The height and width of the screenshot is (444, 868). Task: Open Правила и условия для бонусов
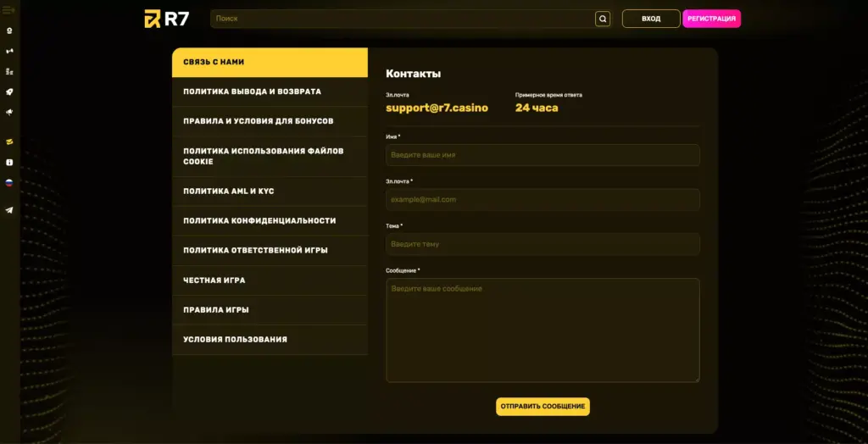[x=270, y=121]
